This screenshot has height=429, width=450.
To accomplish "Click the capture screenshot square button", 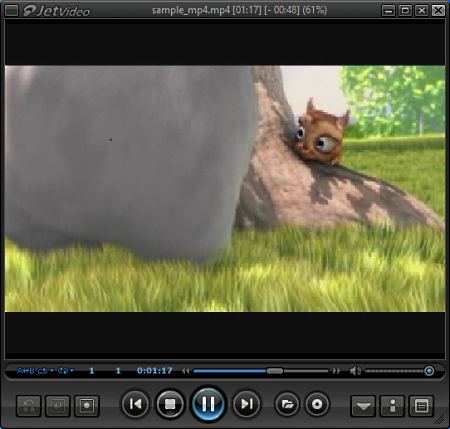I will 87,406.
